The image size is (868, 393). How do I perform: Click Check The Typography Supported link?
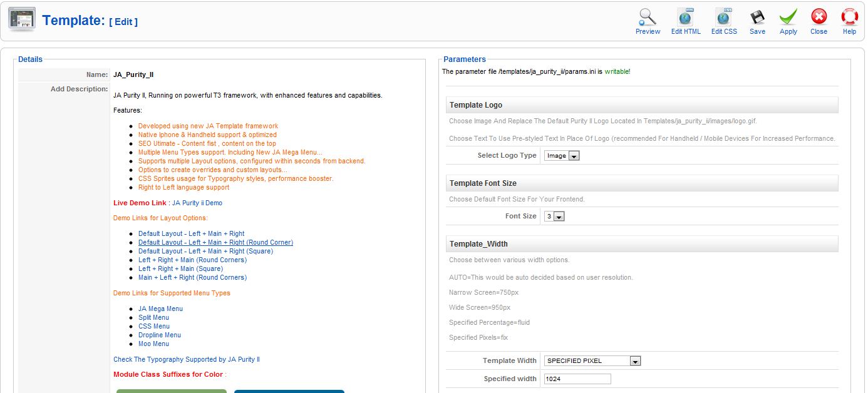tap(186, 360)
